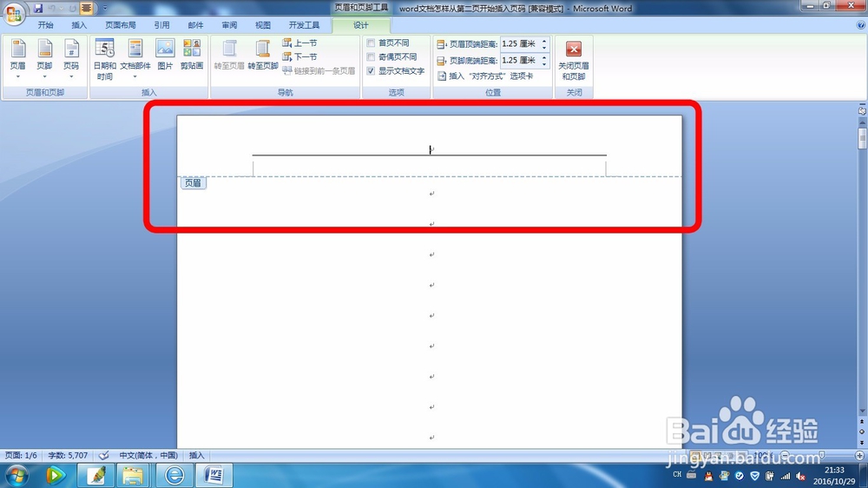Open Internet Explorer from taskbar
868x488 pixels.
tap(174, 475)
